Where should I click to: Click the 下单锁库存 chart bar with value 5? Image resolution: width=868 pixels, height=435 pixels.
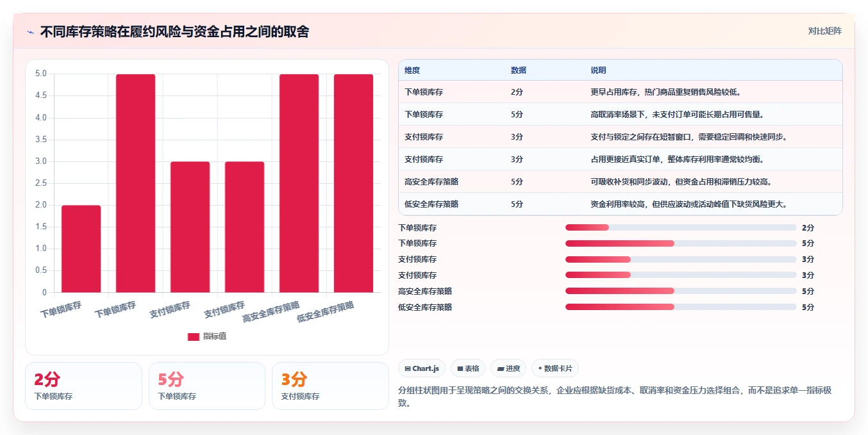pyautogui.click(x=135, y=183)
